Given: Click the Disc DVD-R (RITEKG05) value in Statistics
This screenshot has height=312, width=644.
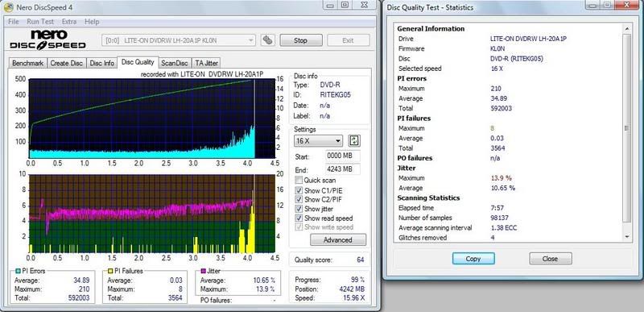Looking at the screenshot, I should point(517,58).
